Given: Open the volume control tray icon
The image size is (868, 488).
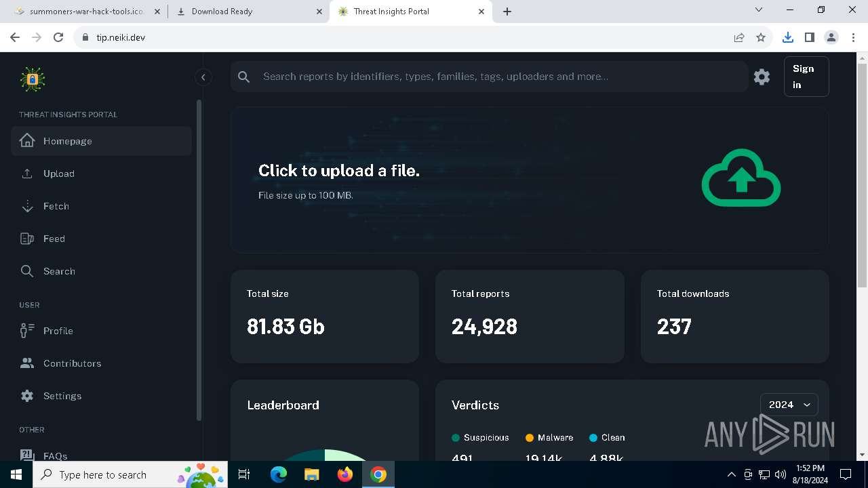Looking at the screenshot, I should pyautogui.click(x=780, y=474).
